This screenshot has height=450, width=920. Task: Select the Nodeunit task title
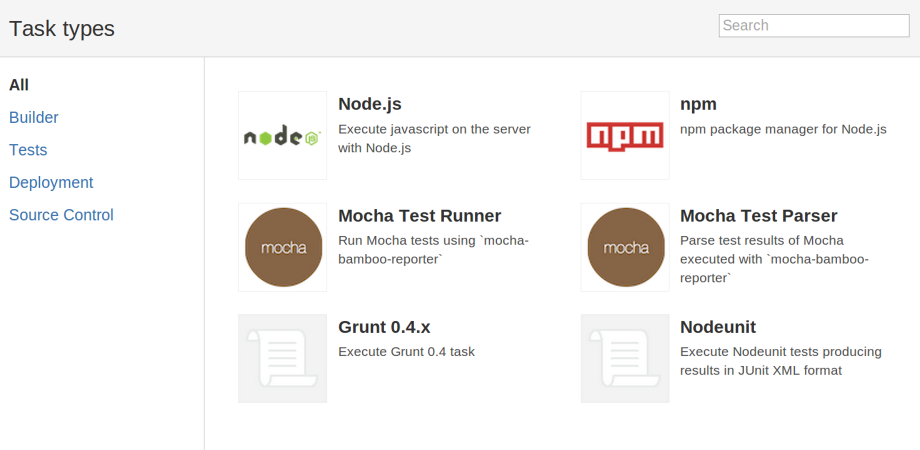point(718,327)
